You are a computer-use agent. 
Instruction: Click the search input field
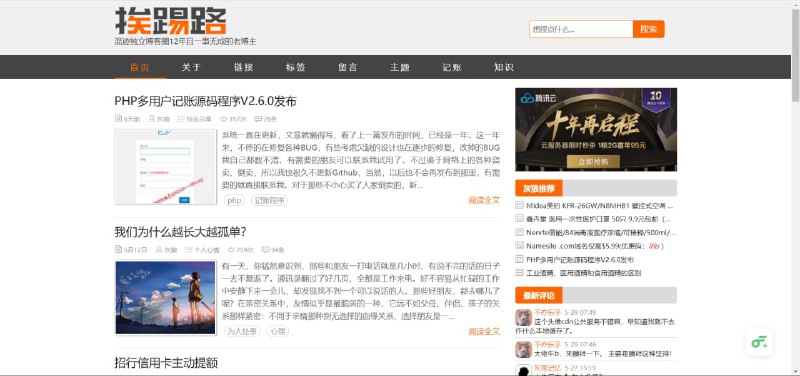click(x=581, y=29)
